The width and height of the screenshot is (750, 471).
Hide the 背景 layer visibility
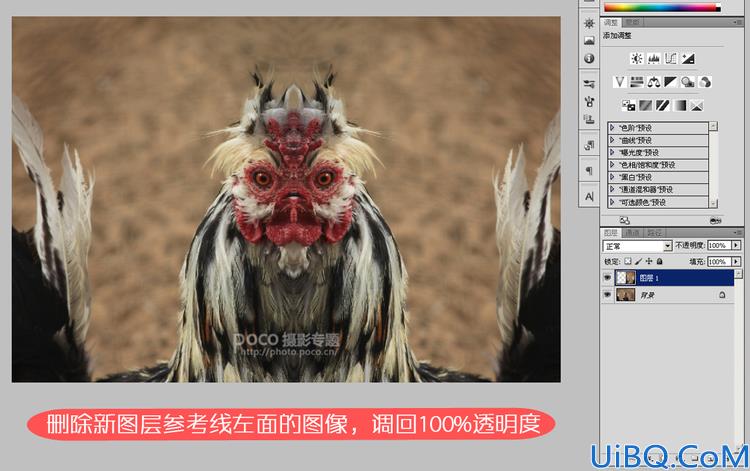pos(607,295)
